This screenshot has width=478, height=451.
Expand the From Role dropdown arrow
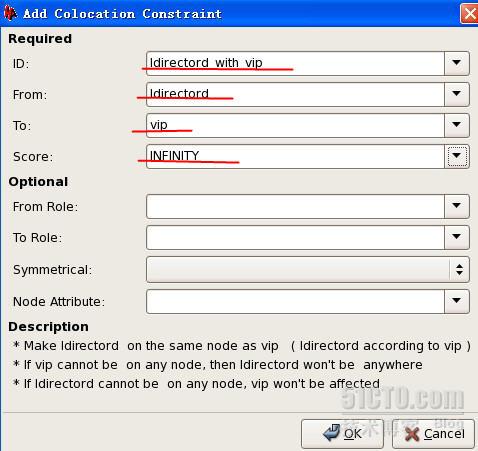coord(457,206)
